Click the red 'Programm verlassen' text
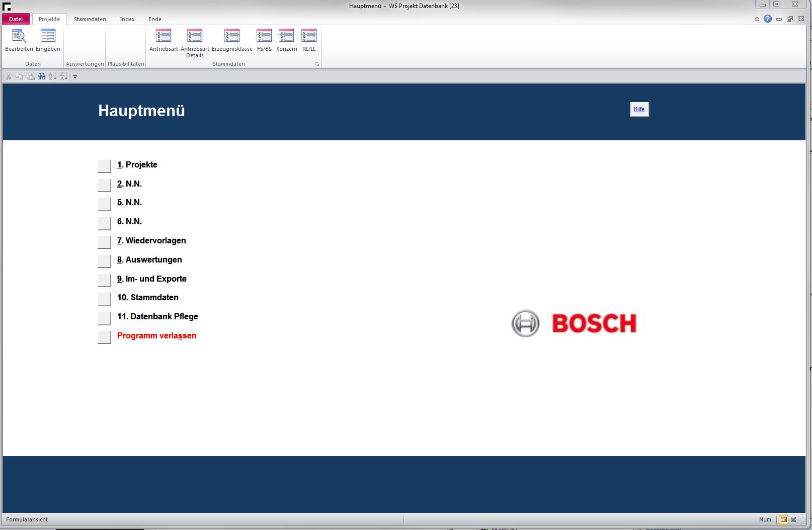 [x=157, y=335]
